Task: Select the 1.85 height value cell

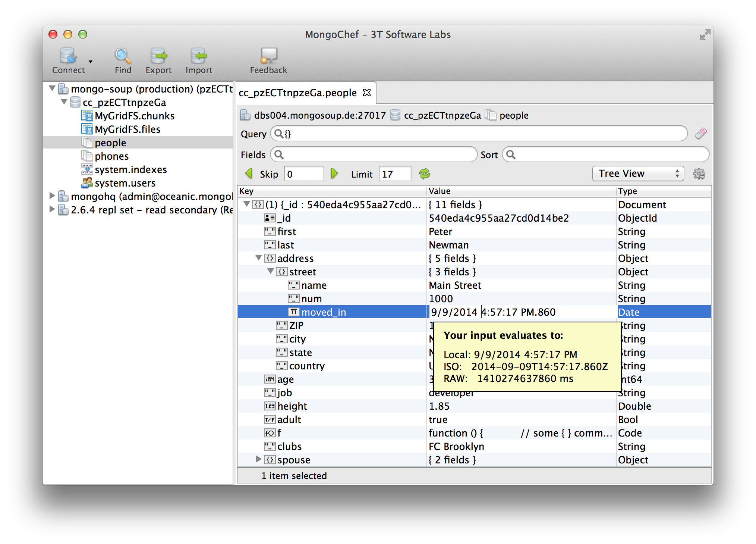Action: pyautogui.click(x=521, y=406)
